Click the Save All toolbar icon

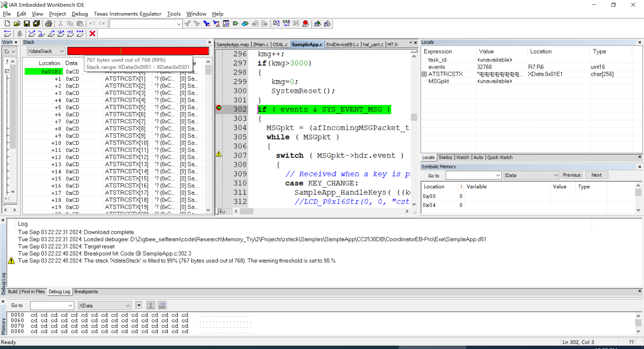pyautogui.click(x=36, y=23)
